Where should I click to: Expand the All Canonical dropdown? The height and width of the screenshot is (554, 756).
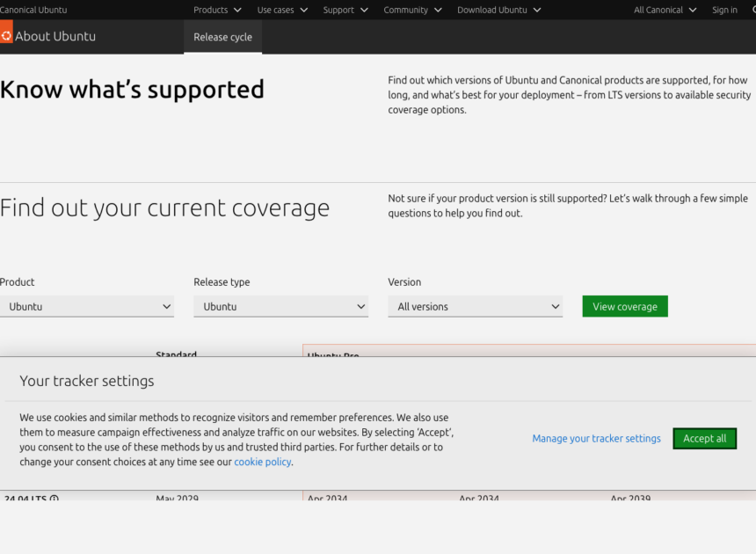(x=665, y=10)
